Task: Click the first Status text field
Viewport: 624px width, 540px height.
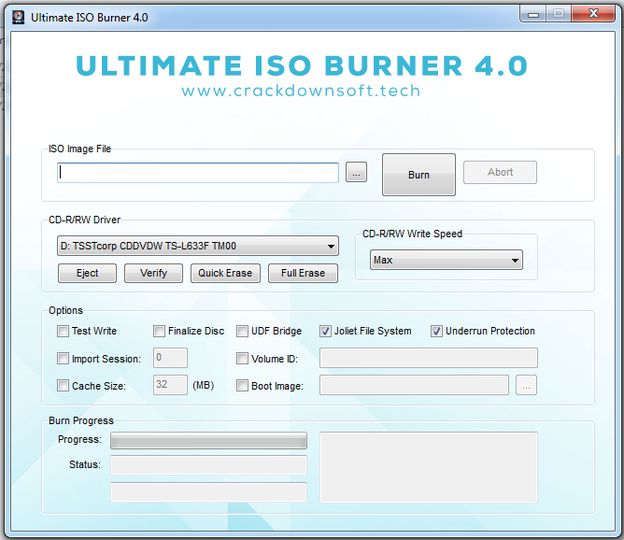Action: coord(209,465)
